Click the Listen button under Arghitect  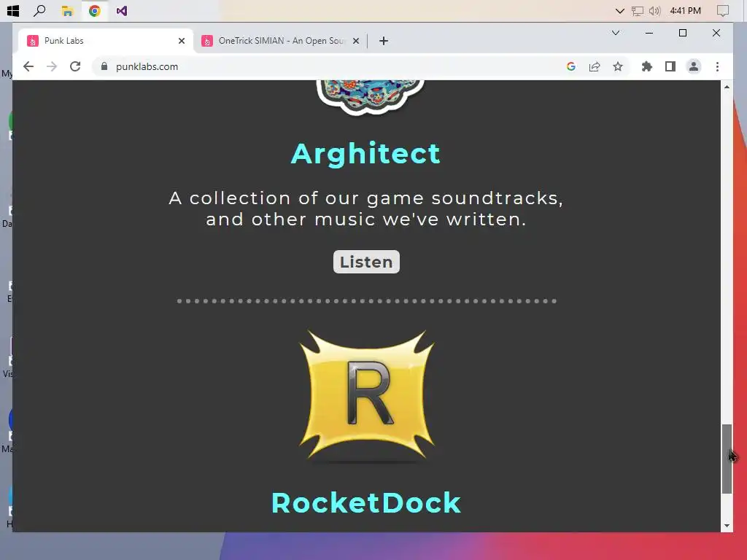tap(366, 262)
